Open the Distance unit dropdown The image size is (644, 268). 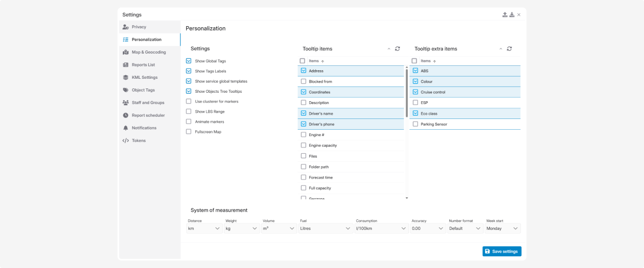click(204, 228)
